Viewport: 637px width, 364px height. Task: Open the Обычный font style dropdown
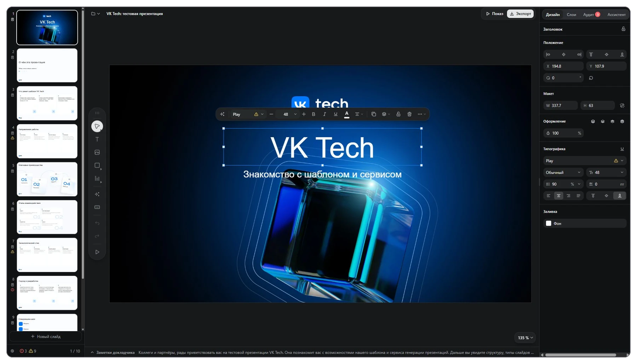563,172
